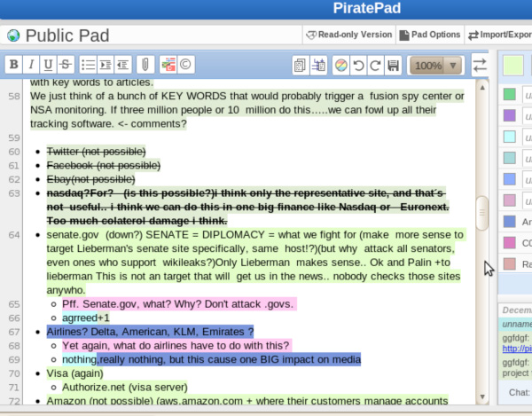Clear authorship colors with rainbow icon
Image resolution: width=532 pixels, height=416 pixels.
[341, 65]
